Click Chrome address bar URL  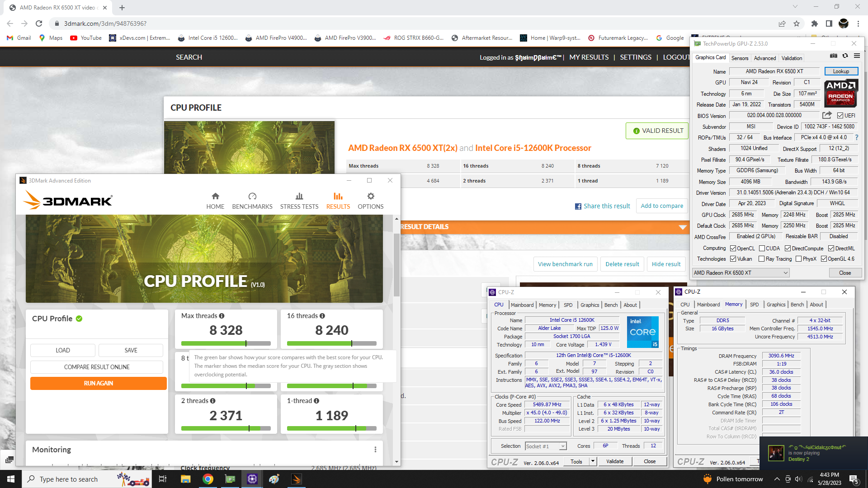click(x=105, y=23)
